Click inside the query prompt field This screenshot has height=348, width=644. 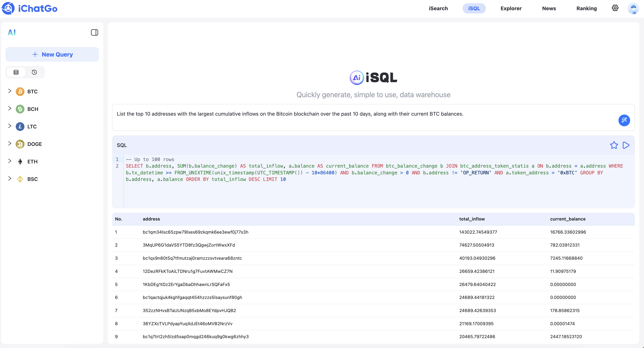coord(350,117)
